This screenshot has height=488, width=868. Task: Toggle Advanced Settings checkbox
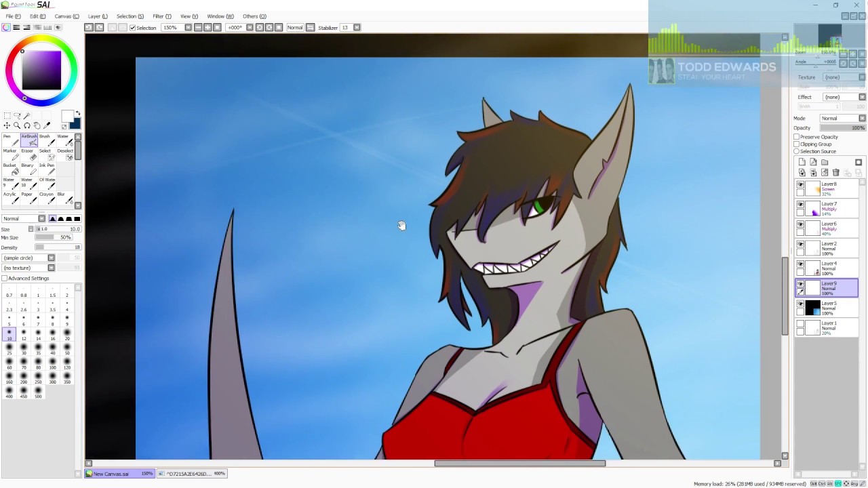pos(5,279)
